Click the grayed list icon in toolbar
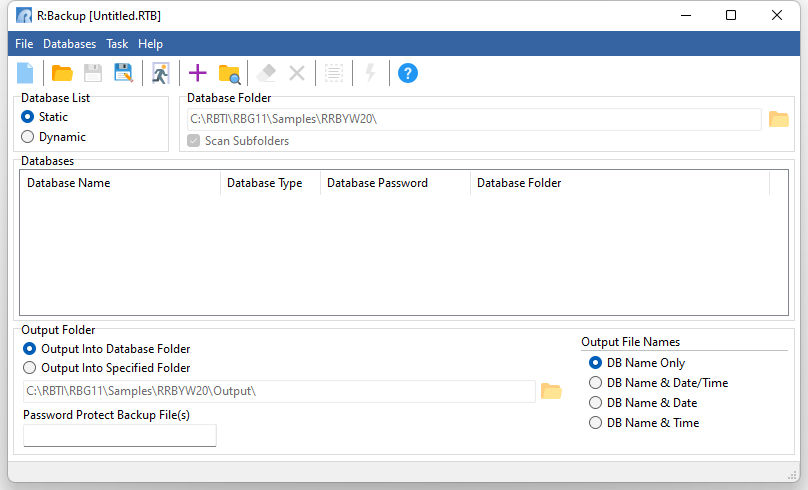The width and height of the screenshot is (808, 490). coord(334,73)
